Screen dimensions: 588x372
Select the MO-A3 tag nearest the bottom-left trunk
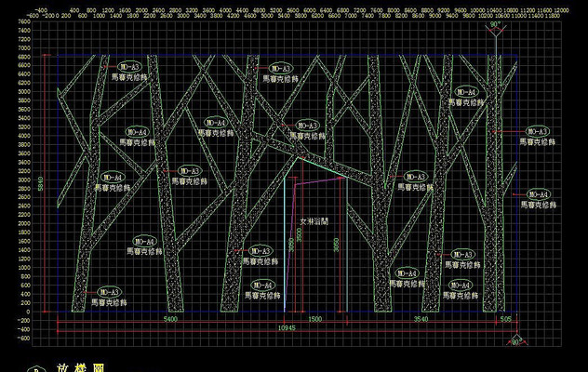point(109,292)
